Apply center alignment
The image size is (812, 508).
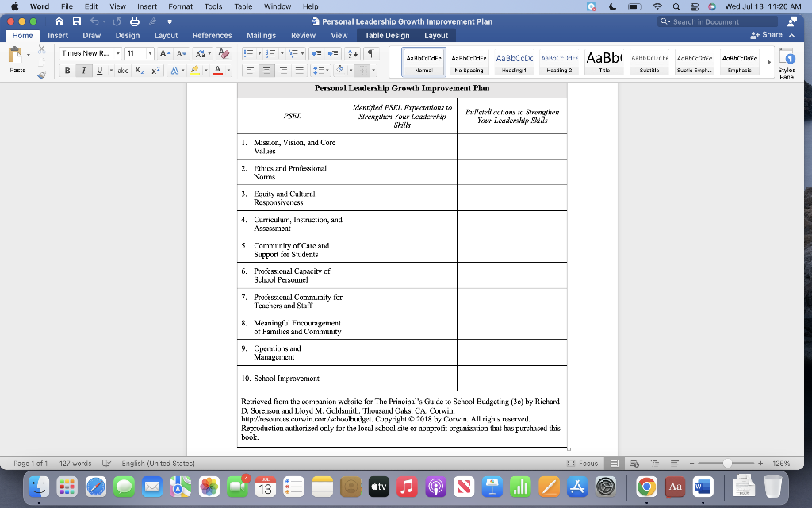(x=266, y=70)
